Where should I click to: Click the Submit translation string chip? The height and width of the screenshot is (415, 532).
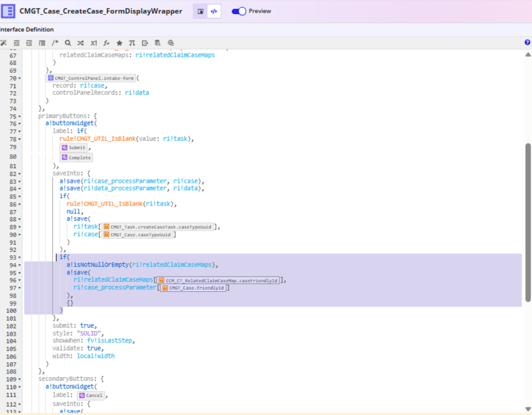(x=74, y=147)
